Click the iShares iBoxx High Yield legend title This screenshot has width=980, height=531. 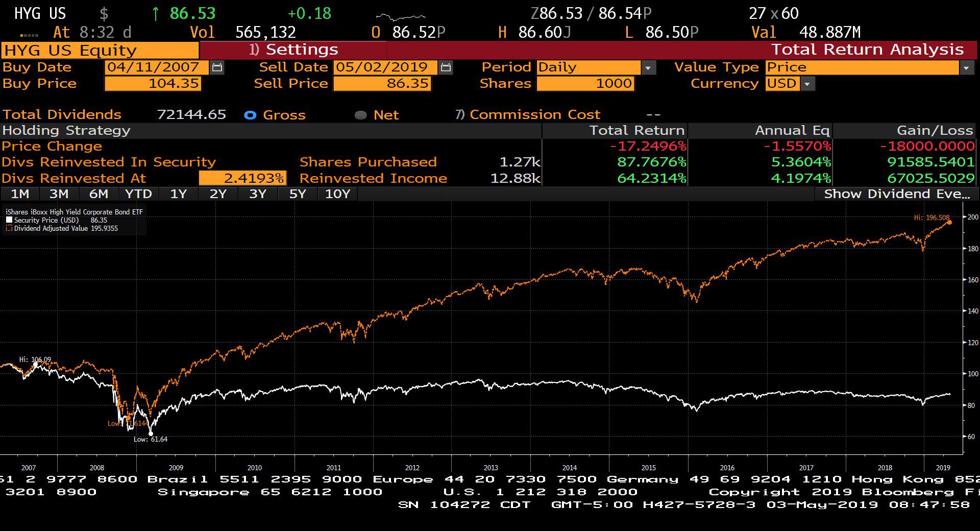pyautogui.click(x=74, y=212)
